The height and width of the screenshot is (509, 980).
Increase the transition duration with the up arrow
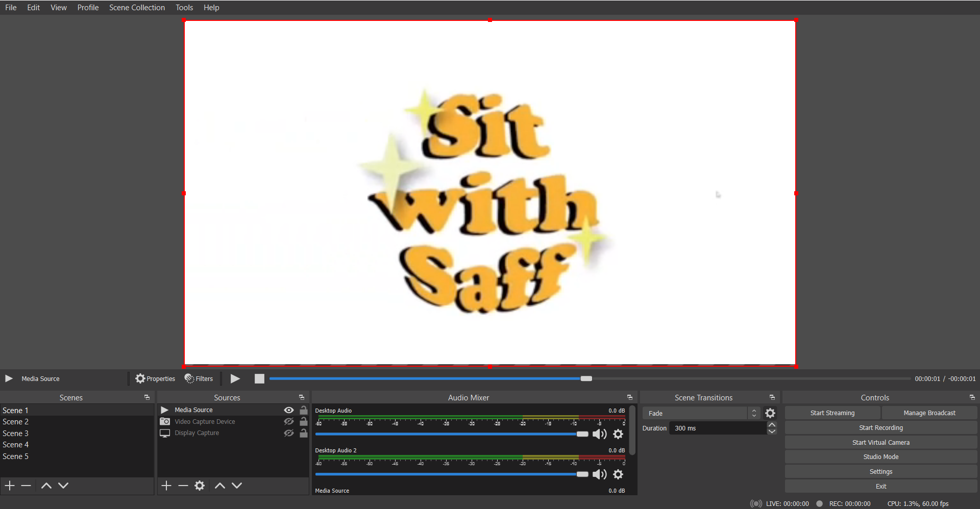(x=772, y=425)
